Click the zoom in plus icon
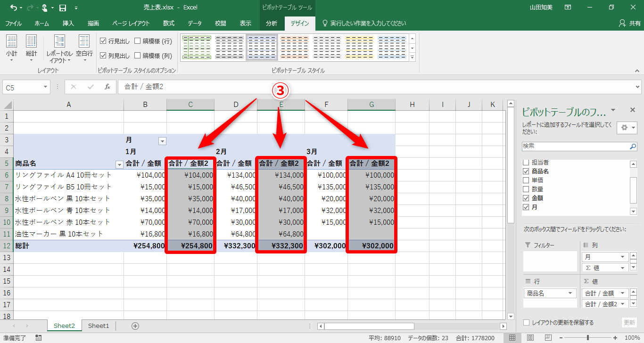Screen dimensions: 644x343 coord(616,338)
